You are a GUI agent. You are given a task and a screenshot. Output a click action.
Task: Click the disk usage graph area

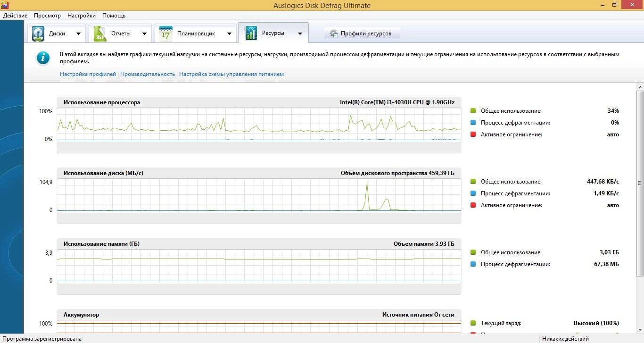pyautogui.click(x=259, y=195)
